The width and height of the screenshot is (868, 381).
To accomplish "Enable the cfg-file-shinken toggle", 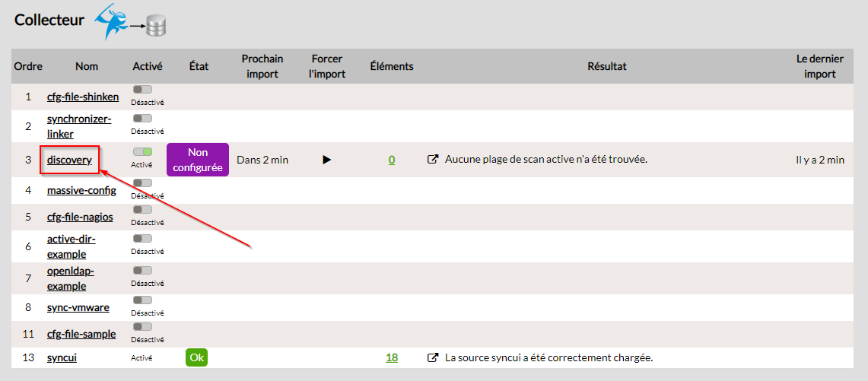I will click(x=142, y=90).
